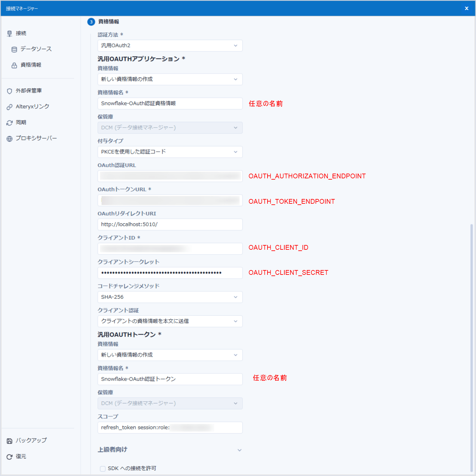Enable SDK への接続を許可
Screen dimensions: 476x476
coord(102,468)
